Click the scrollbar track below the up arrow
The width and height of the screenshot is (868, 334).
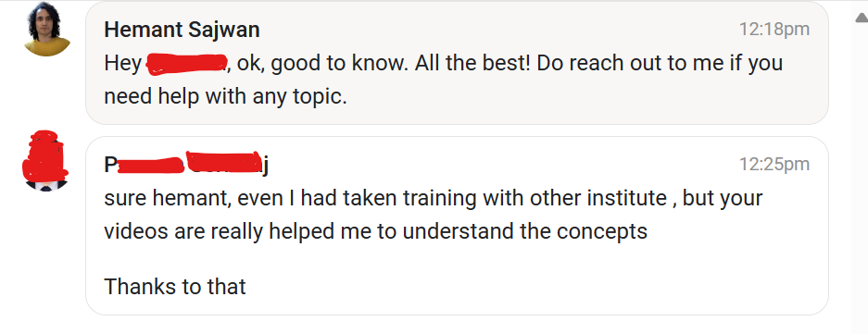click(861, 177)
